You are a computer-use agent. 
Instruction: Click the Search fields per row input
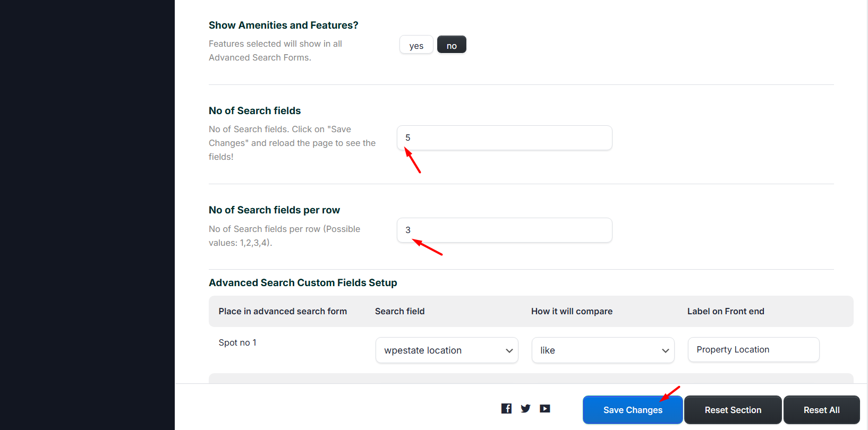click(x=504, y=230)
